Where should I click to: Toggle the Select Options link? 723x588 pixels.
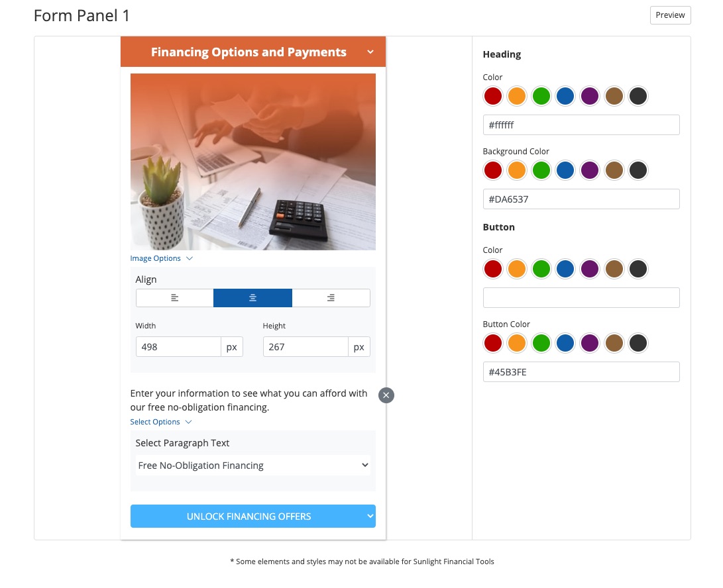coord(161,422)
